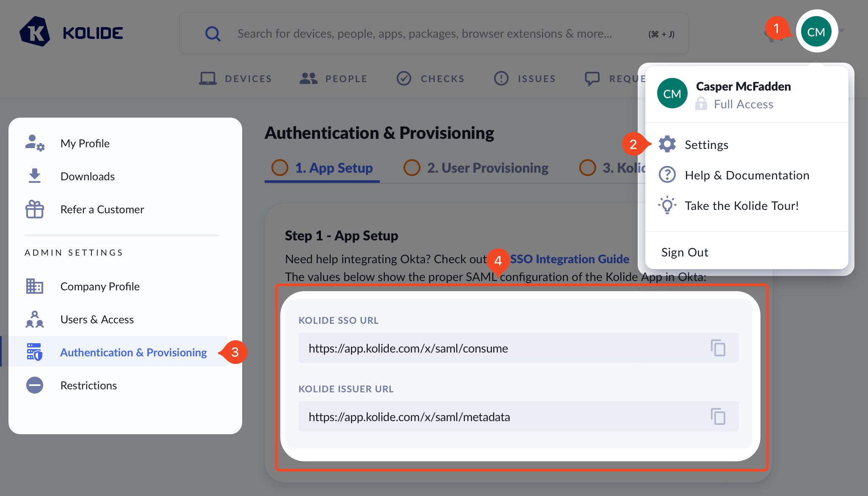
Task: Open the Issues nav tab
Action: [x=524, y=79]
